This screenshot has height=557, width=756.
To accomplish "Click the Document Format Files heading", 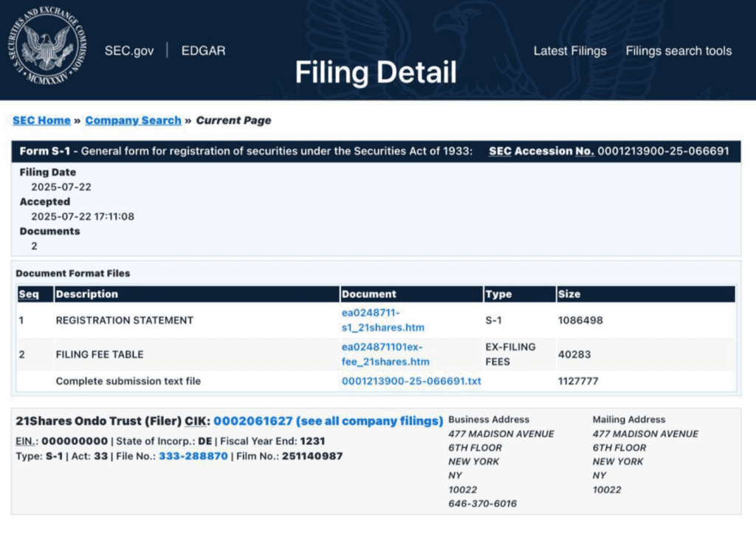I will (73, 274).
